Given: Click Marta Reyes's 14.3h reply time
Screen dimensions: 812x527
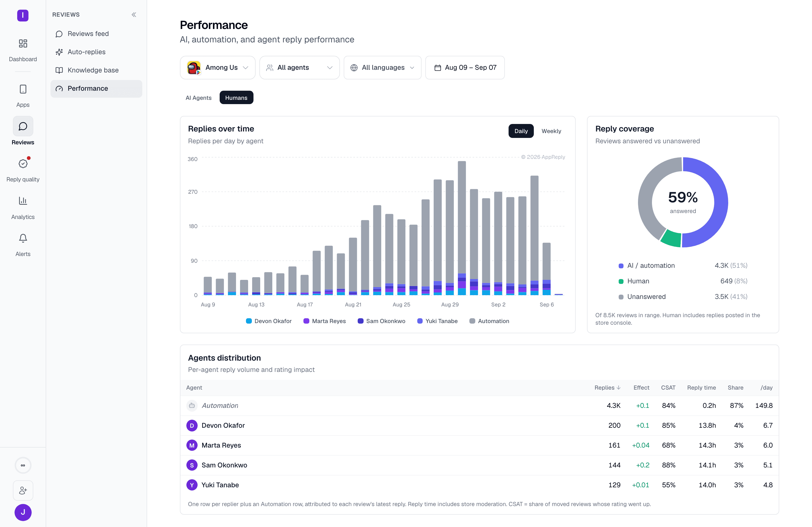Looking at the screenshot, I should (x=707, y=445).
